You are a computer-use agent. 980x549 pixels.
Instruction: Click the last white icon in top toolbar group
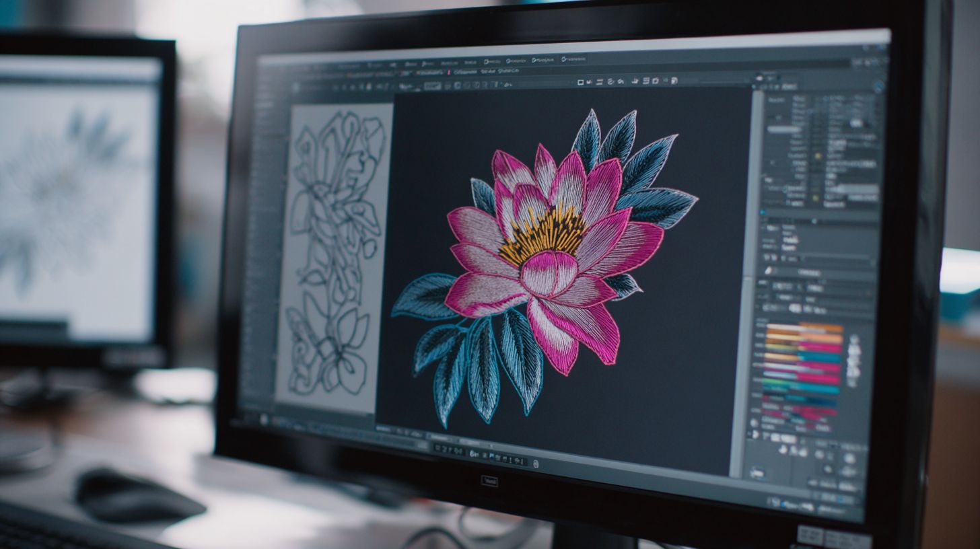674,81
